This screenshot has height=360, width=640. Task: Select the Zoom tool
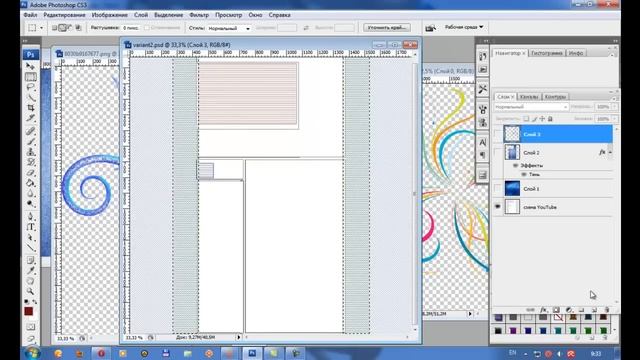tap(31, 291)
